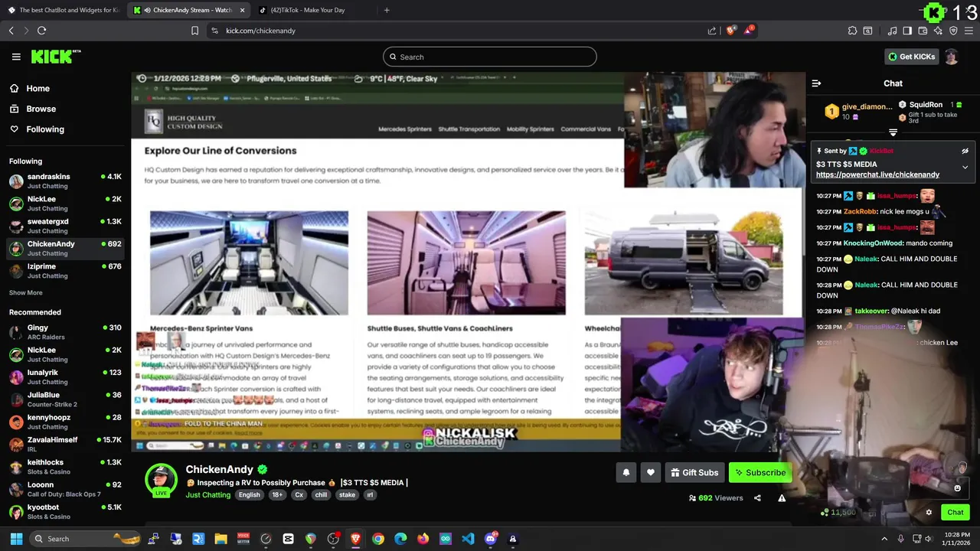Bookmark this page

[194, 31]
